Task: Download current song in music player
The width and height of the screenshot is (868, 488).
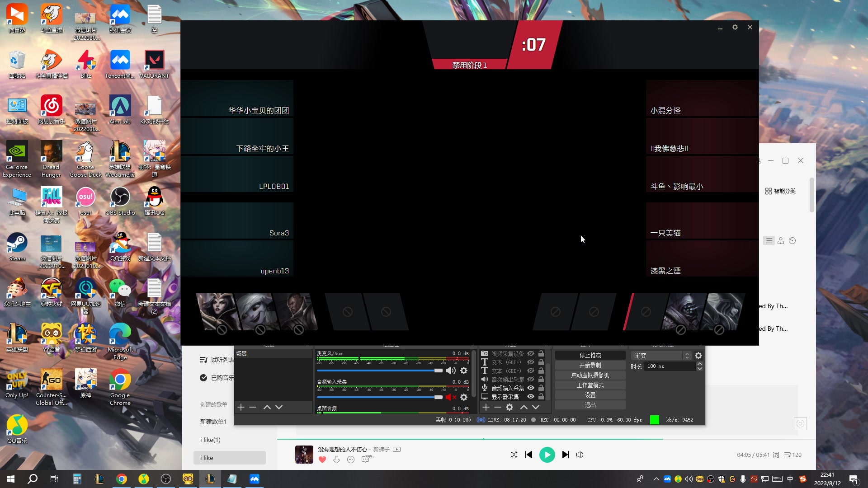Action: (x=336, y=460)
